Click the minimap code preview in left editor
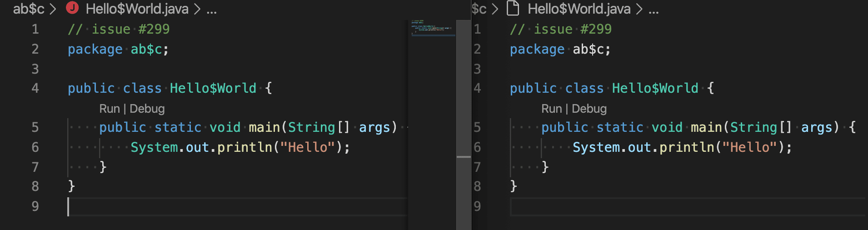 point(431,27)
